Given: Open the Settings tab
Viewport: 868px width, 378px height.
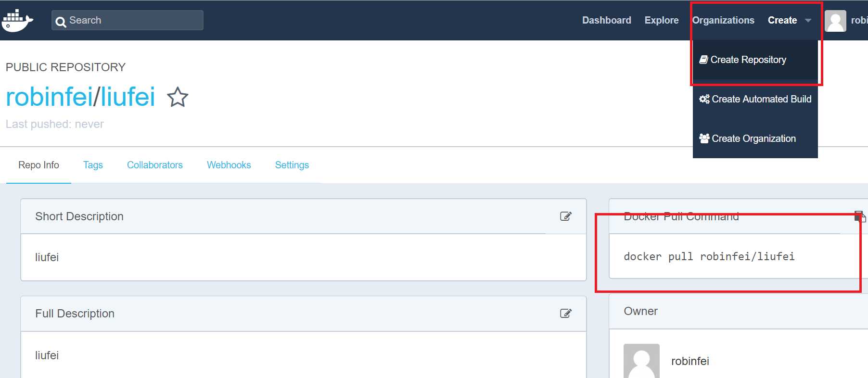Looking at the screenshot, I should tap(292, 165).
